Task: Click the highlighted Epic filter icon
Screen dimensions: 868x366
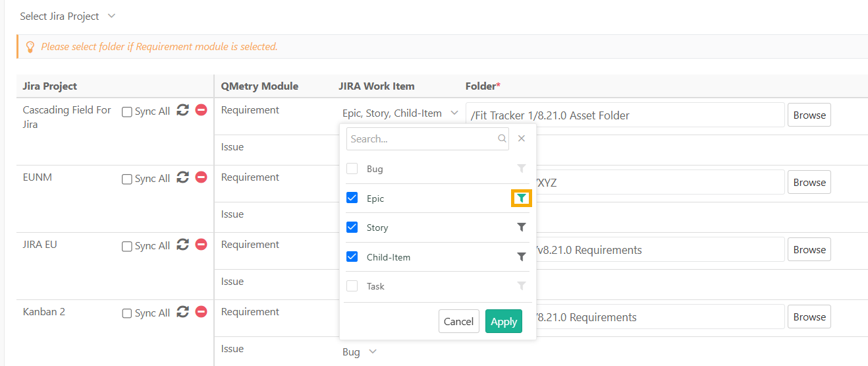Action: click(521, 198)
